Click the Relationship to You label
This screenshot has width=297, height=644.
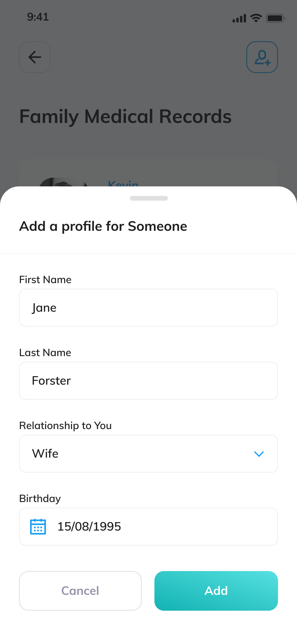(65, 426)
